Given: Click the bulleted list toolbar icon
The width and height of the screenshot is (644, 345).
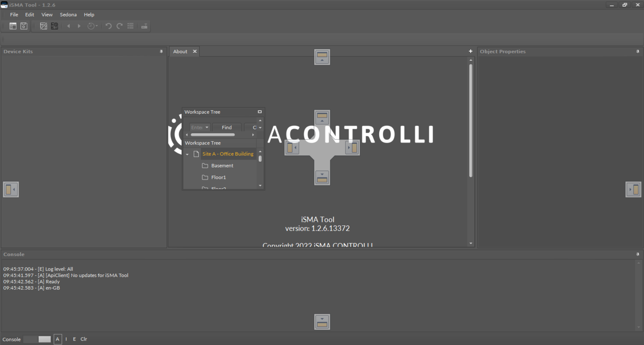Looking at the screenshot, I should click(131, 26).
